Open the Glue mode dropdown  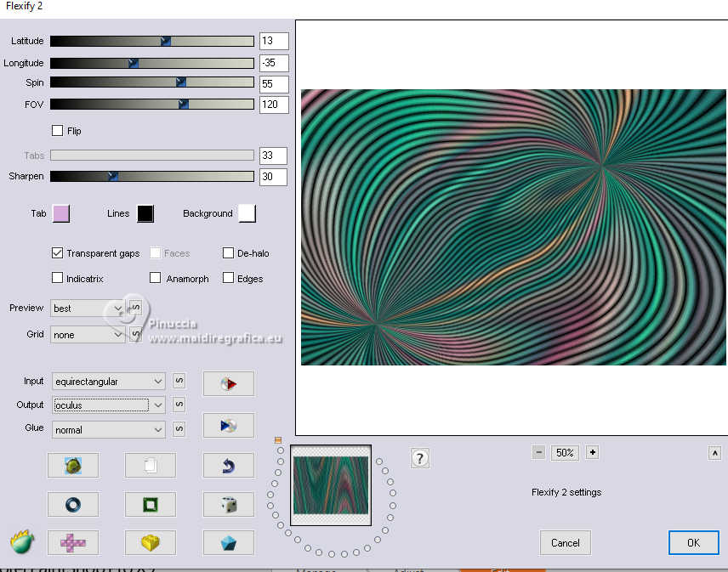(x=109, y=429)
